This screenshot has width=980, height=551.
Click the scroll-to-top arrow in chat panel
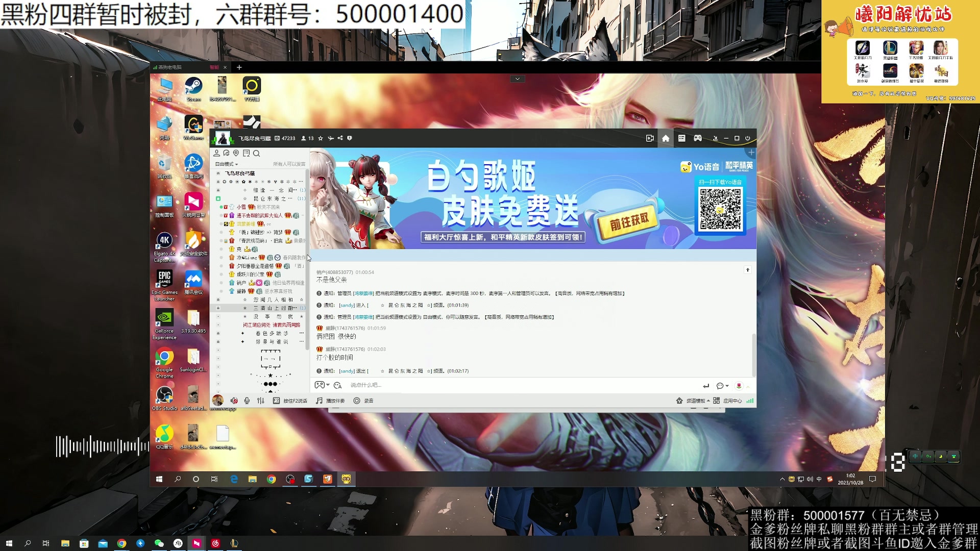748,270
